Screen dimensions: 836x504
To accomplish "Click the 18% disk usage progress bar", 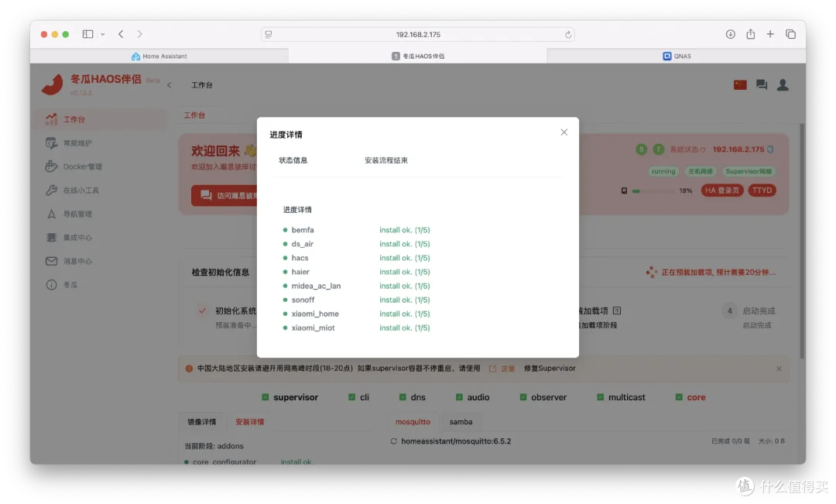I will click(653, 191).
